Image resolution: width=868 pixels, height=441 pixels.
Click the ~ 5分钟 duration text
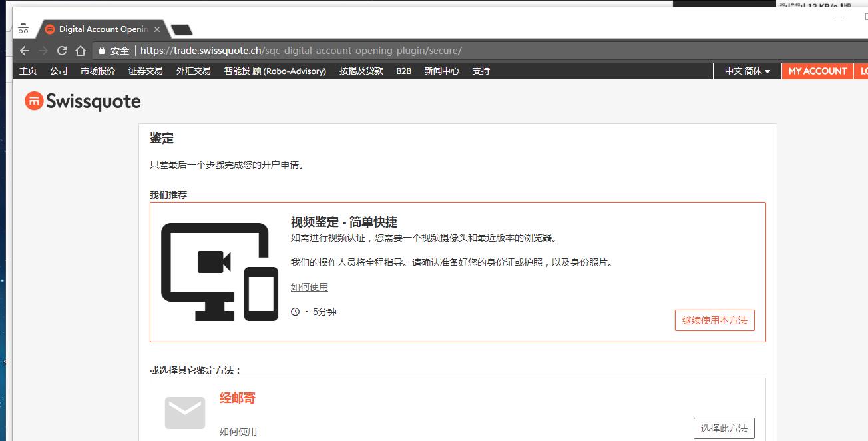[x=321, y=312]
